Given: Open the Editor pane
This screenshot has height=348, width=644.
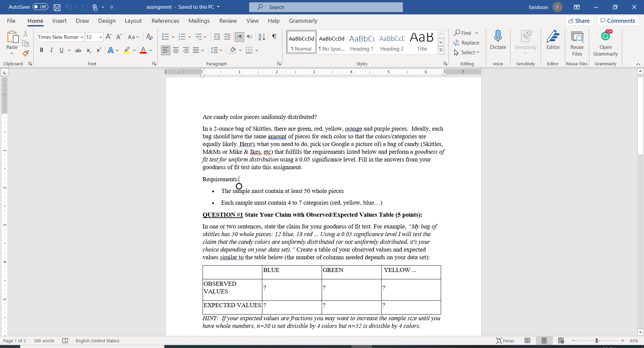Looking at the screenshot, I should pos(553,40).
